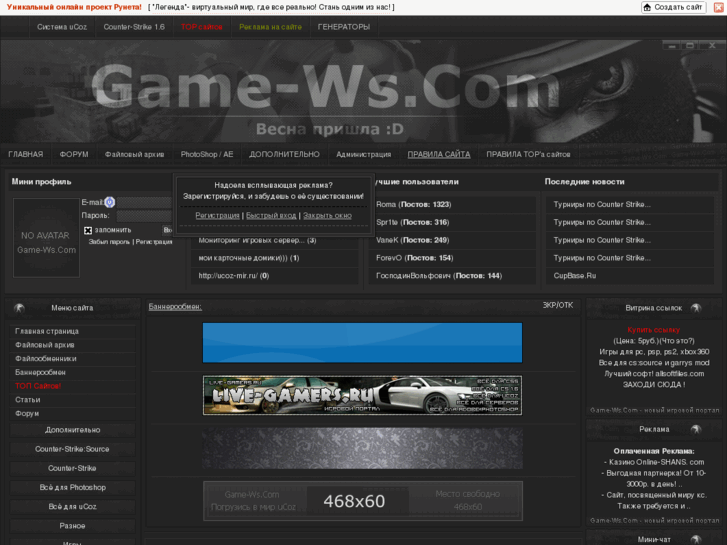
Task: Click the icon in Реклама block header
Action: point(696,430)
